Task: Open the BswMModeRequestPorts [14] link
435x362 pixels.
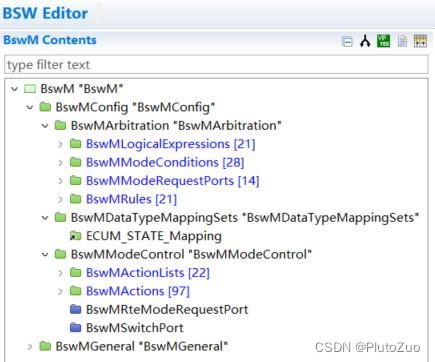Action: coord(173,181)
